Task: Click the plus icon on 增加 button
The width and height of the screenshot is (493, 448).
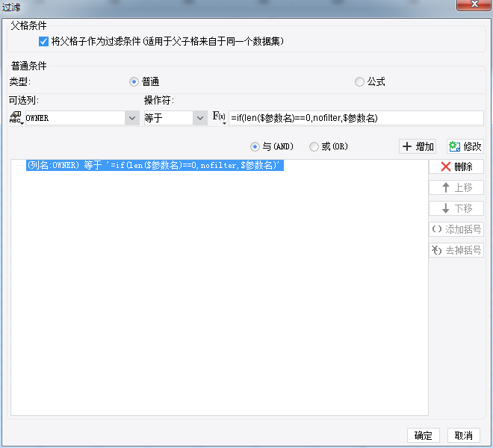Action: [407, 146]
